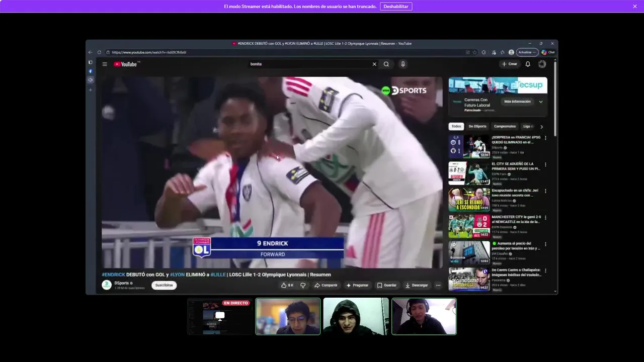Image resolution: width=644 pixels, height=362 pixels.
Task: Dismiss the Streamer mode banner
Action: click(635, 7)
